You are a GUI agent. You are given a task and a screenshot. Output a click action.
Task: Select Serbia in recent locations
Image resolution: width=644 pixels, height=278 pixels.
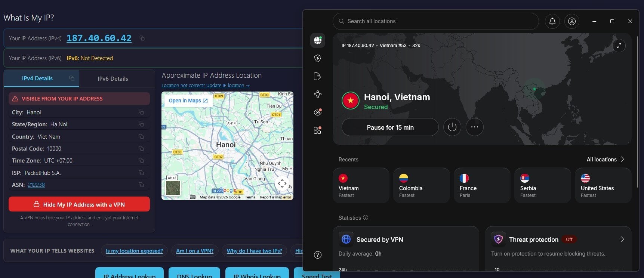point(543,186)
